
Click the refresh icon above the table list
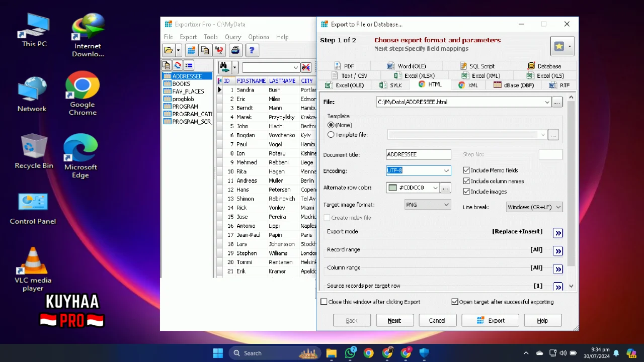(x=178, y=65)
